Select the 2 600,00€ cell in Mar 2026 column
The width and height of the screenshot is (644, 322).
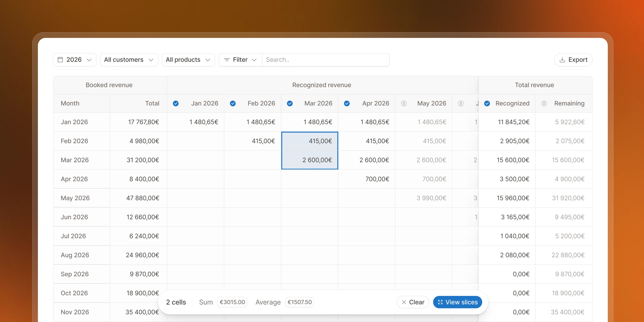[310, 160]
